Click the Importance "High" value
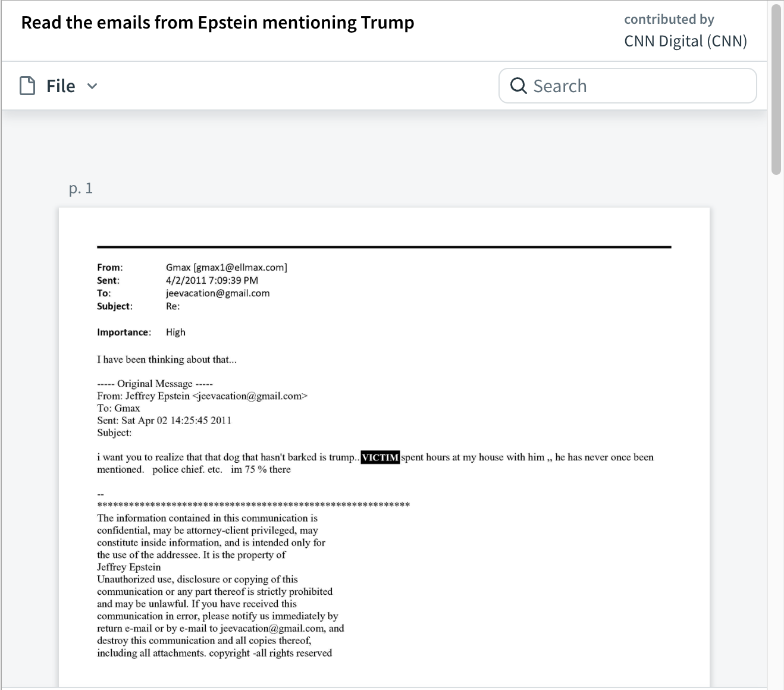Viewport: 784px width, 690px height. point(175,332)
